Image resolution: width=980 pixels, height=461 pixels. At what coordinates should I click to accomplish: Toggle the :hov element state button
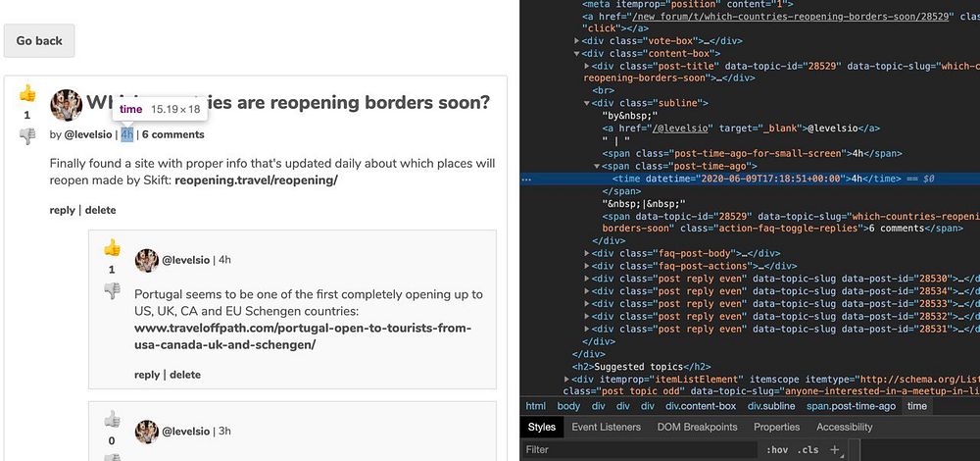coord(777,450)
